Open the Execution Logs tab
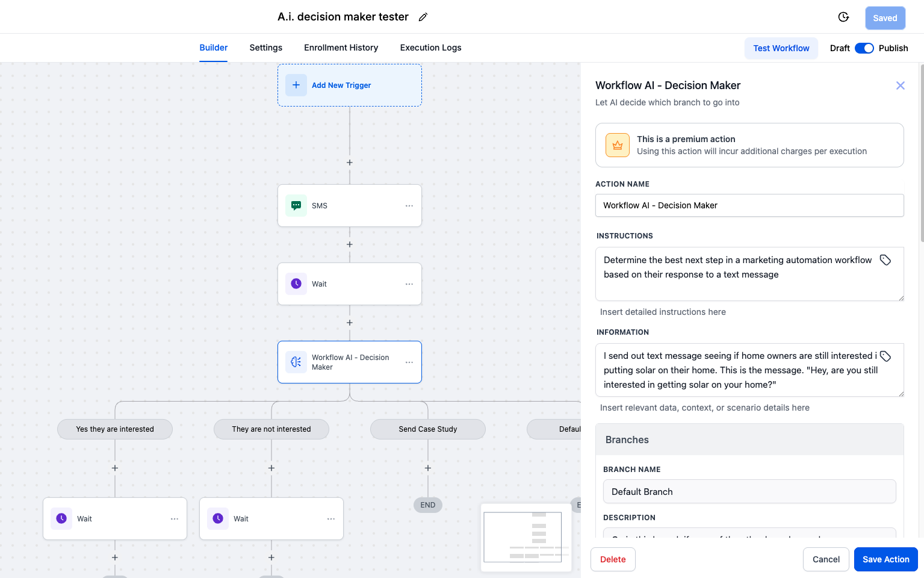The height and width of the screenshot is (578, 924). point(430,48)
